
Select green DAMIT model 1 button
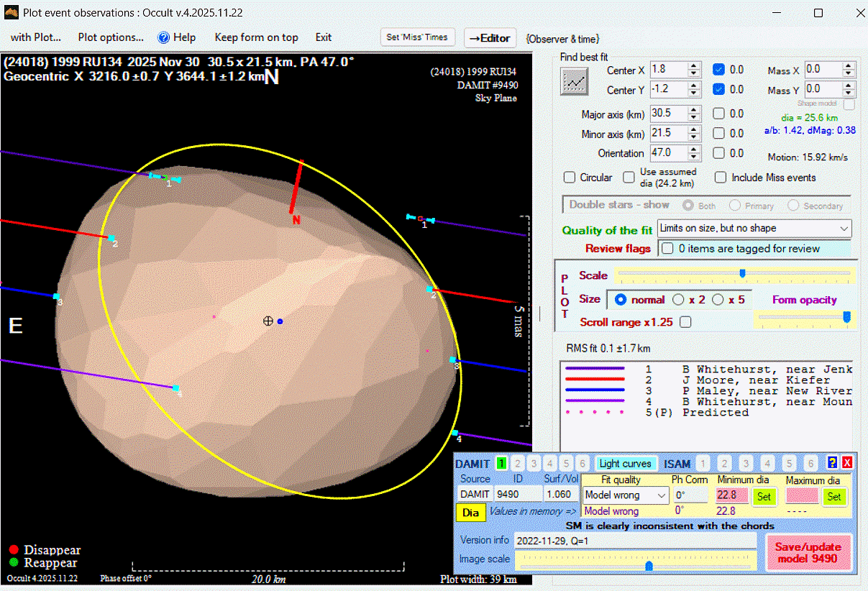(501, 464)
